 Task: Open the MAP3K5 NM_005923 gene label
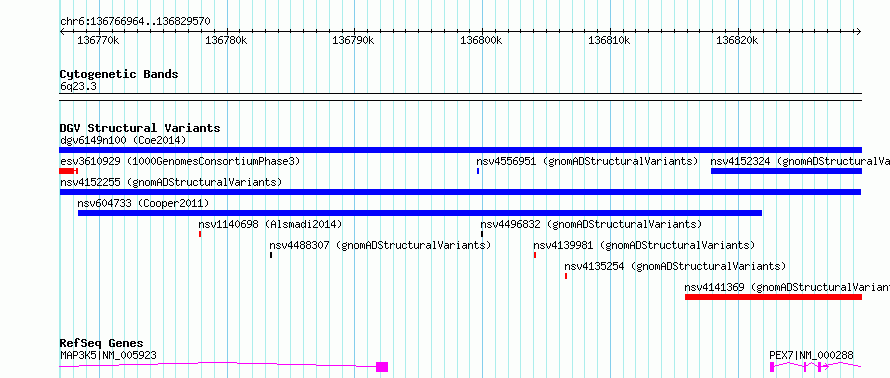(x=108, y=355)
